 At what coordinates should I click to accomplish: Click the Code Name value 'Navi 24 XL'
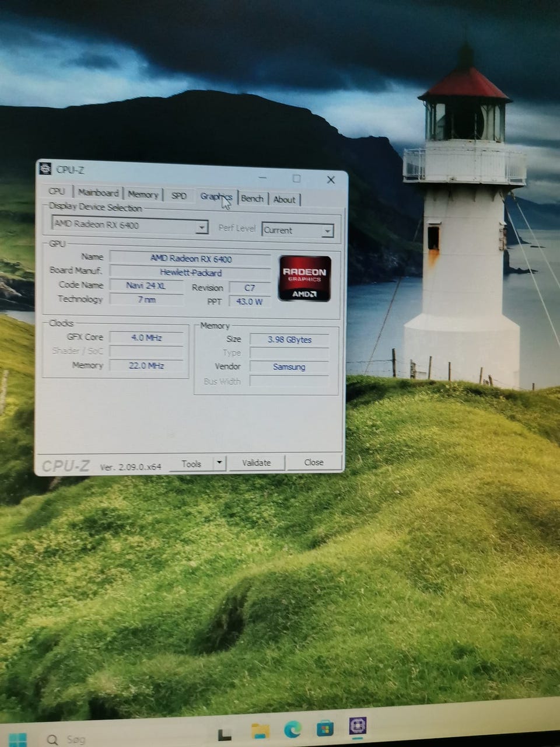[146, 285]
